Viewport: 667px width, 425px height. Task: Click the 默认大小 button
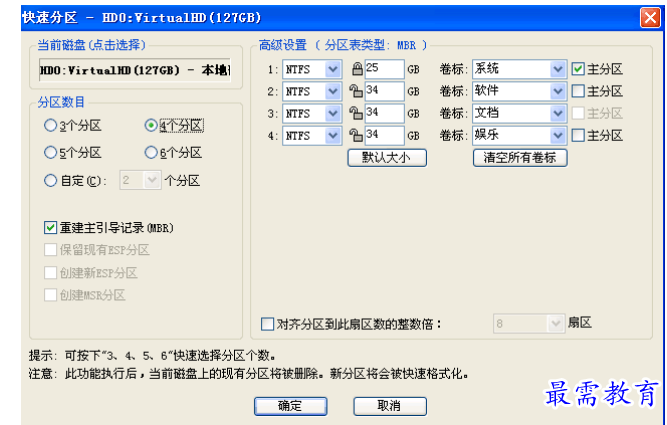(x=387, y=158)
